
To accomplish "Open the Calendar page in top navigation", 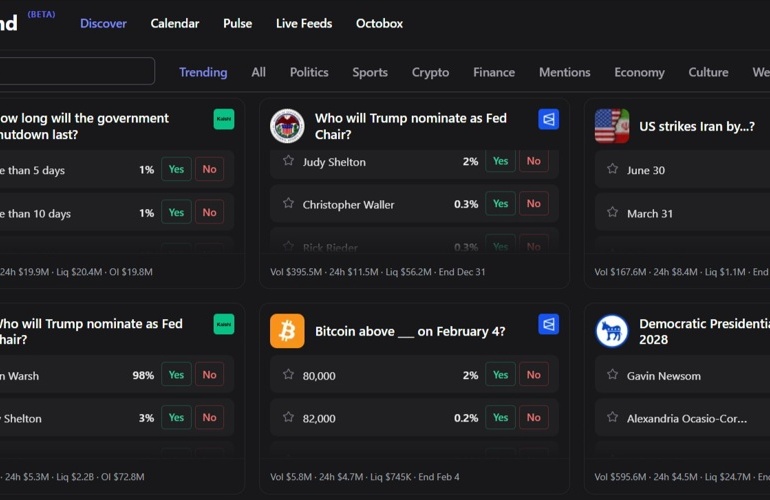I will [x=175, y=23].
